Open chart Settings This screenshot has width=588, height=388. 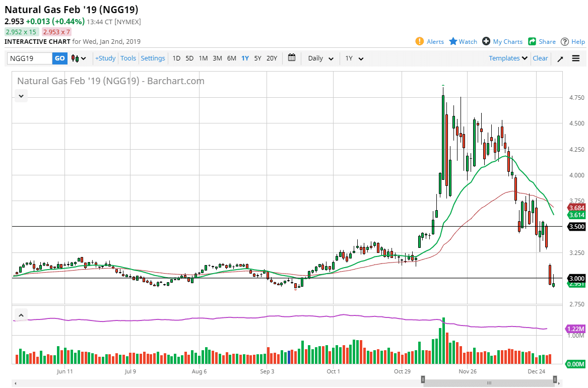[153, 58]
